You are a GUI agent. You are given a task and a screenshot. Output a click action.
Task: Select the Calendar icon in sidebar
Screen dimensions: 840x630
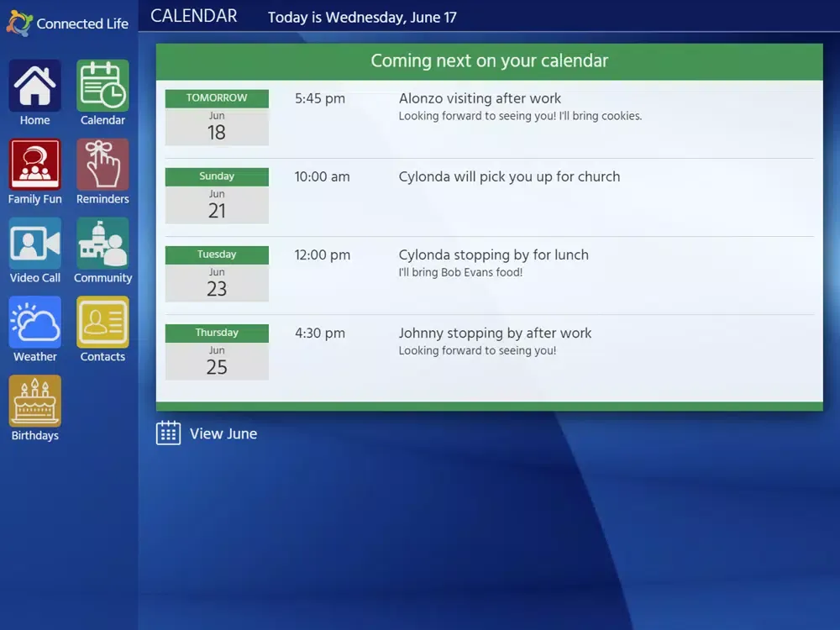point(102,86)
